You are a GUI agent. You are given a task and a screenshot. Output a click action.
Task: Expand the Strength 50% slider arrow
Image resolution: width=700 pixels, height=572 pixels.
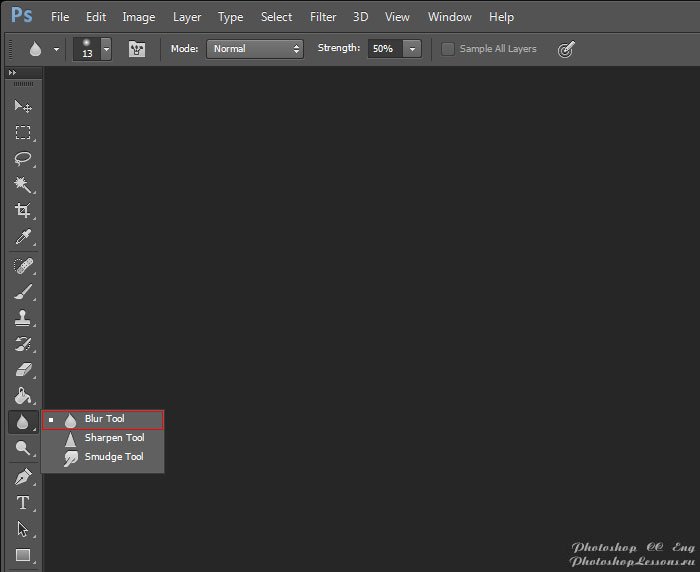click(x=412, y=48)
